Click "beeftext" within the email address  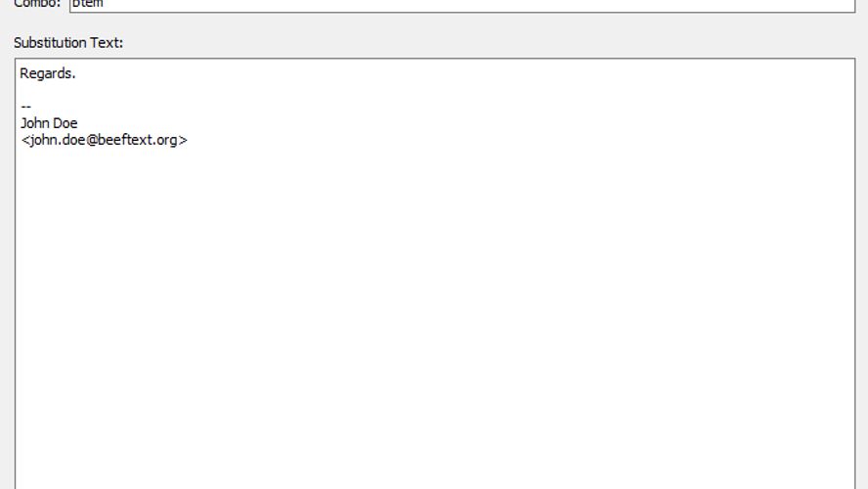(124, 140)
